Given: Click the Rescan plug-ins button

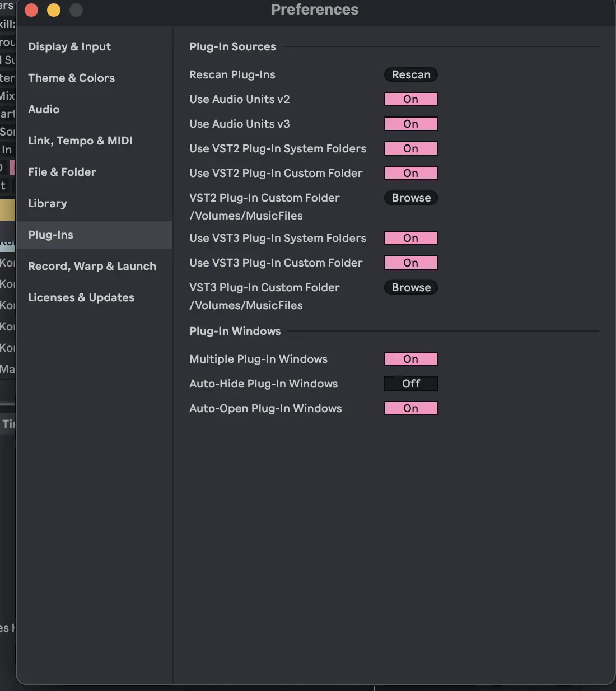Looking at the screenshot, I should click(411, 74).
